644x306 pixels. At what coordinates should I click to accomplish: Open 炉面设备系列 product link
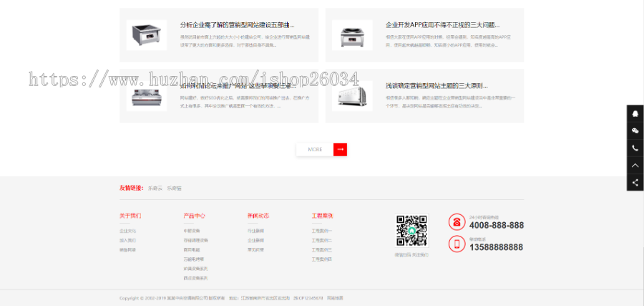[x=196, y=269]
